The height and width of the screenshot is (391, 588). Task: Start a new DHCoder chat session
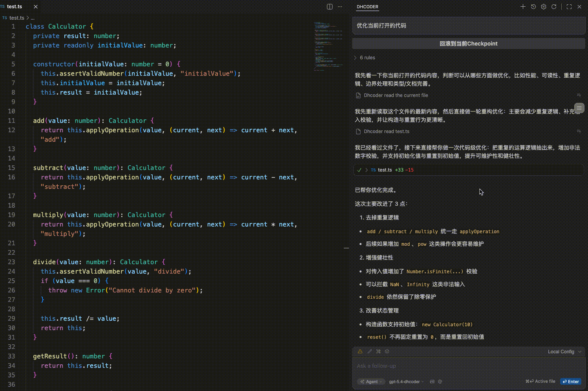523,7
